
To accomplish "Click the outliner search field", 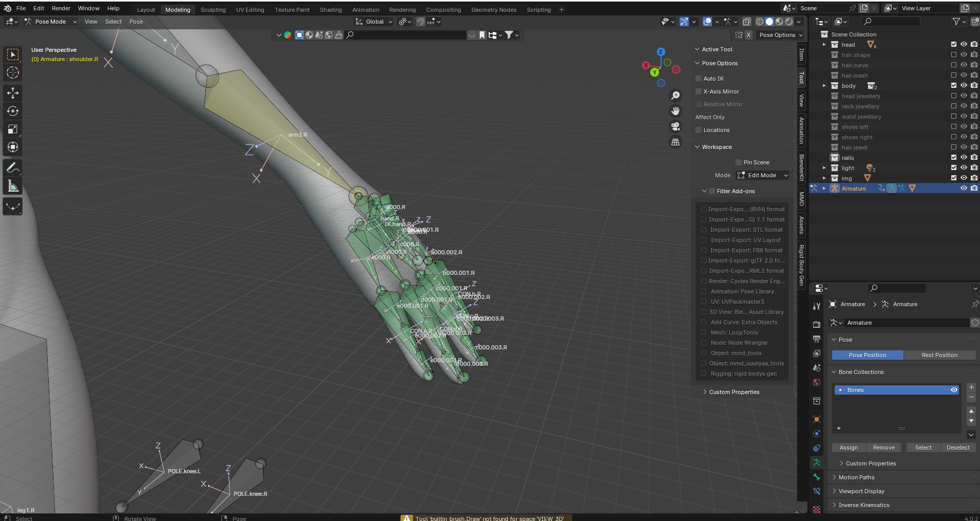I will point(891,22).
